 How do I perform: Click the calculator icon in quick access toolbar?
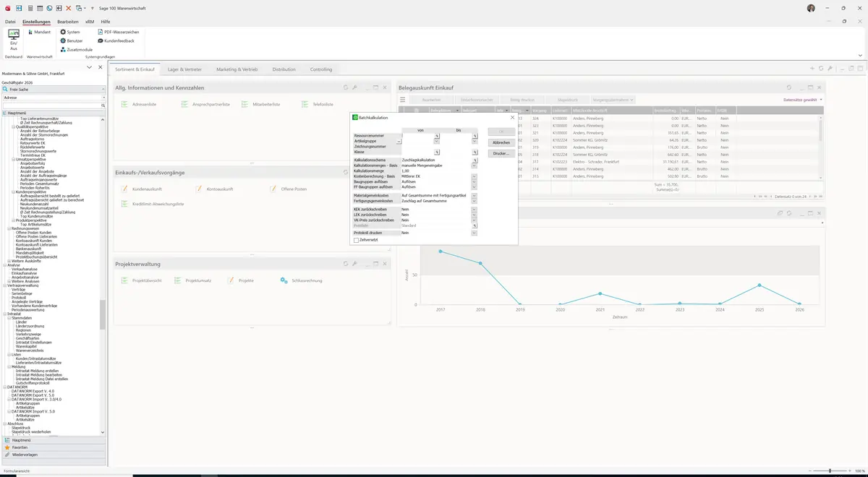coord(29,8)
